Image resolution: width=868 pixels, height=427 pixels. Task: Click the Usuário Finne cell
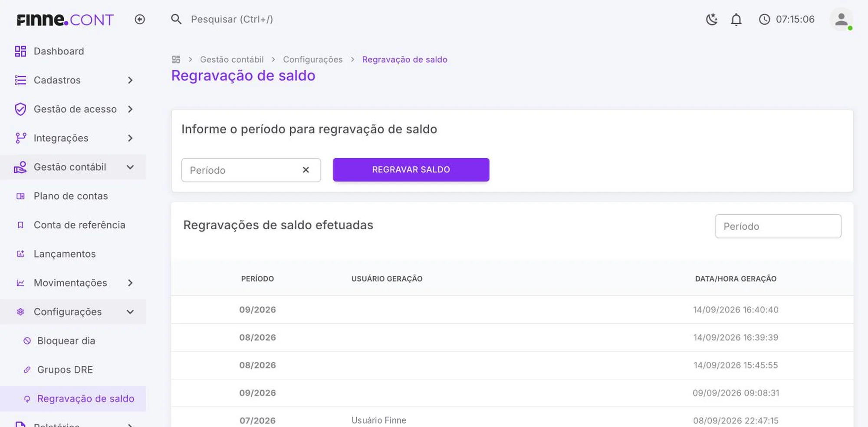(x=379, y=420)
